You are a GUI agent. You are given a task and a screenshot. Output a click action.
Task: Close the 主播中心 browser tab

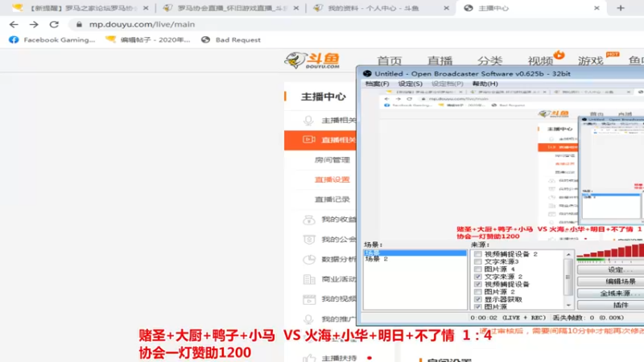[597, 8]
